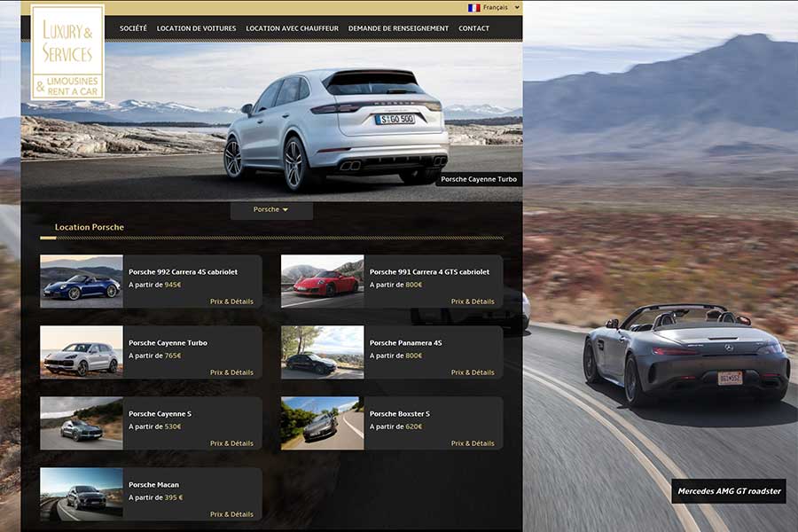Click the 620€ price text
798x532 pixels.
click(414, 426)
